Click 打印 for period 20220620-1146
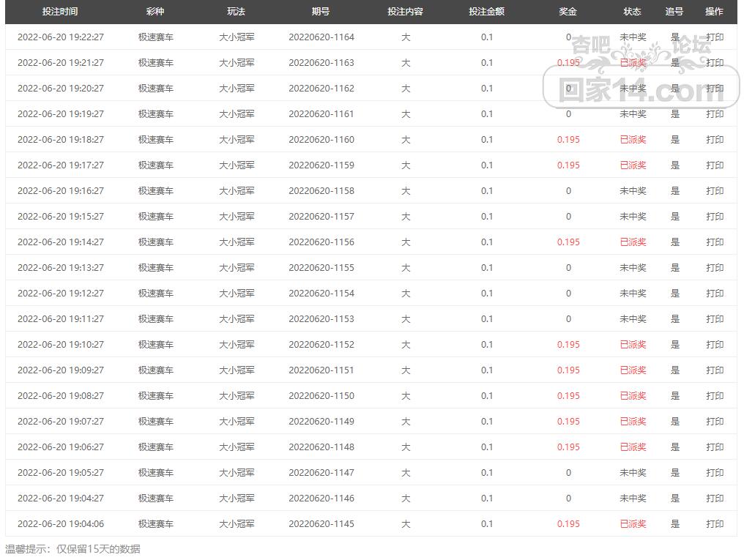Screen dimensions: 744x560 [715, 498]
